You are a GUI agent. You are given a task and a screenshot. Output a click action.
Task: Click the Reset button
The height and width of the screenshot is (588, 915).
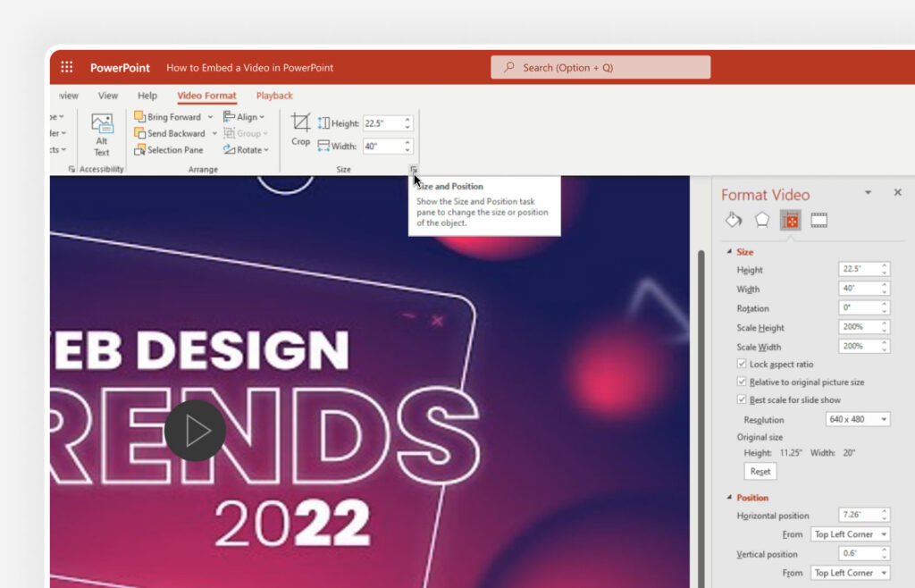click(760, 471)
